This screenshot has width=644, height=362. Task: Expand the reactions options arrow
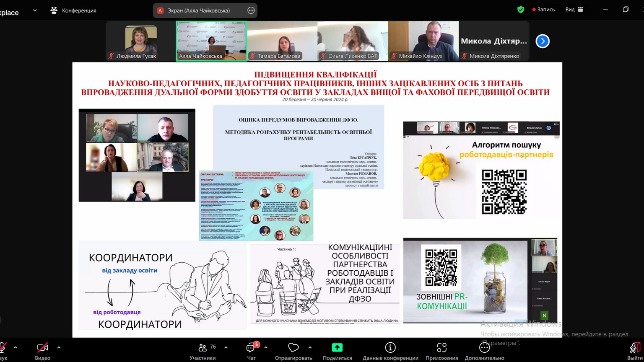point(310,347)
